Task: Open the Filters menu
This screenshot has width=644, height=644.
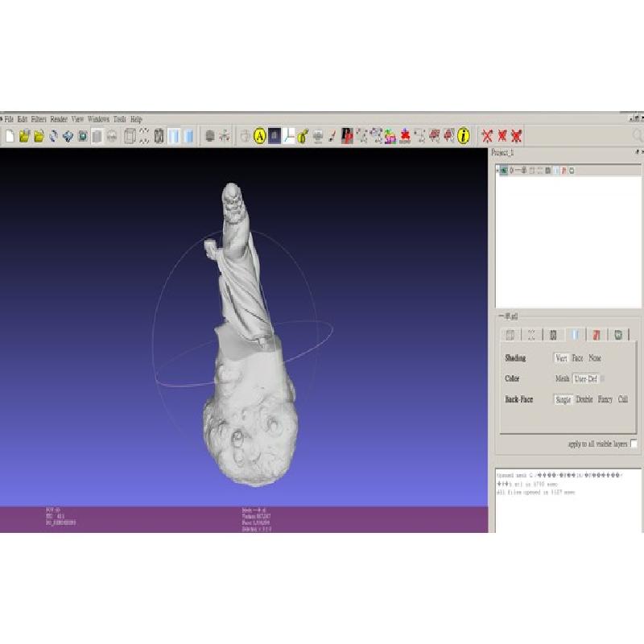Action: coord(39,119)
